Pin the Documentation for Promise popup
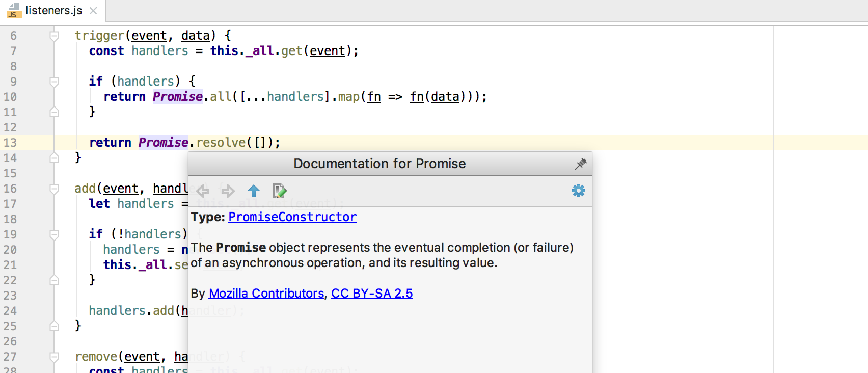This screenshot has width=868, height=373. [x=580, y=164]
